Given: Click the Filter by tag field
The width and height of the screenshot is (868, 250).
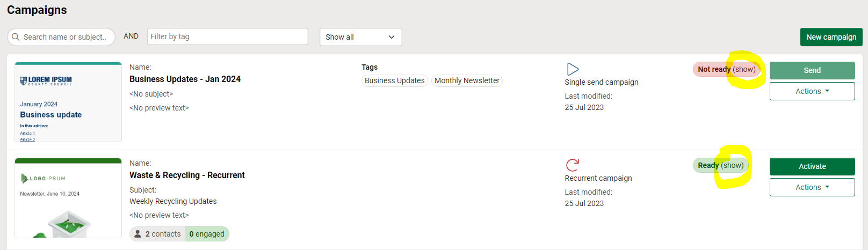Looking at the screenshot, I should tap(227, 36).
